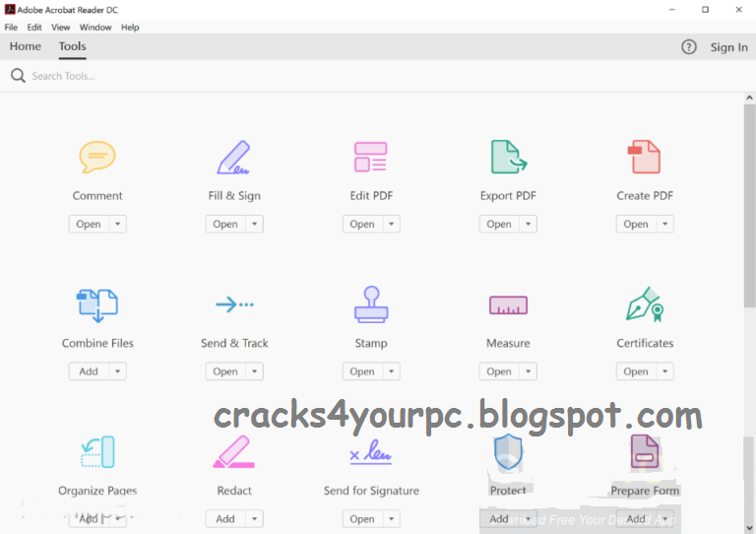Switch to the Tools tab
This screenshot has width=756, height=534.
click(72, 46)
